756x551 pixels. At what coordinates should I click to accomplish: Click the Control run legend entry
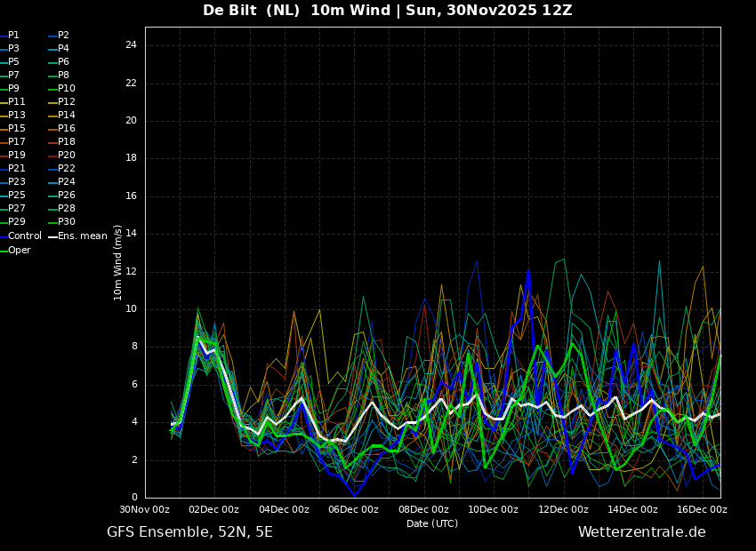tap(25, 236)
